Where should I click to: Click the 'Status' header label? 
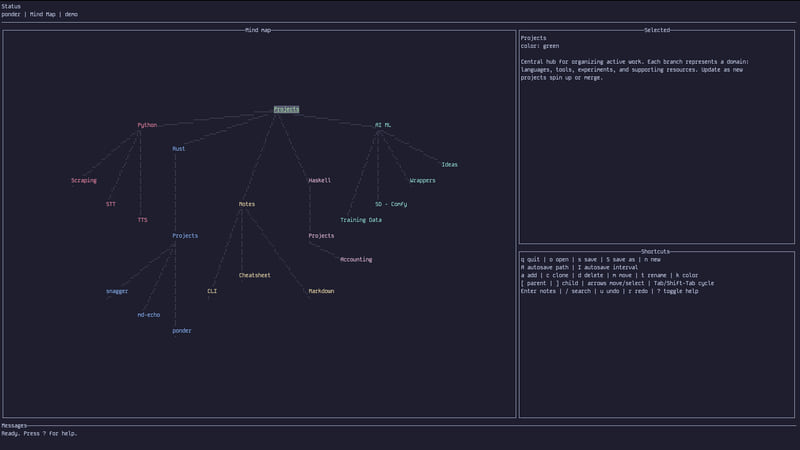[11, 7]
